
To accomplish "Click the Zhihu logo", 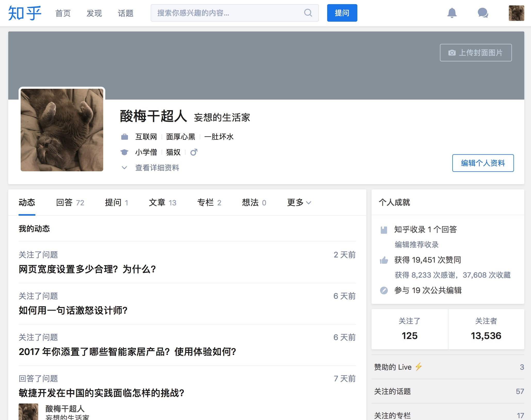I will [25, 13].
